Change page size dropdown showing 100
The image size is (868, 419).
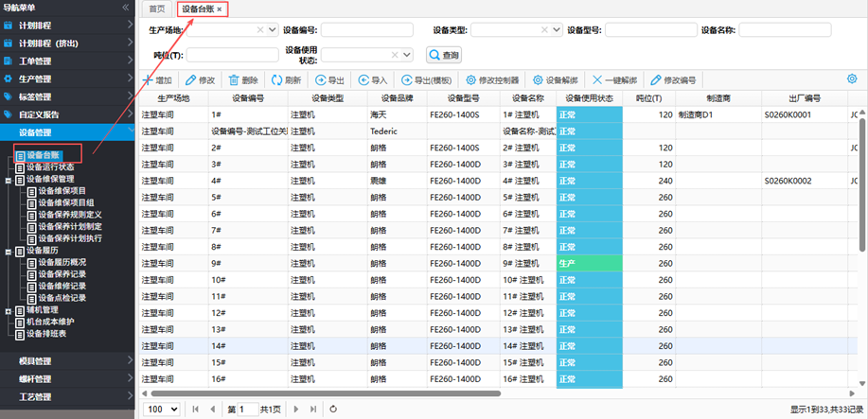161,409
